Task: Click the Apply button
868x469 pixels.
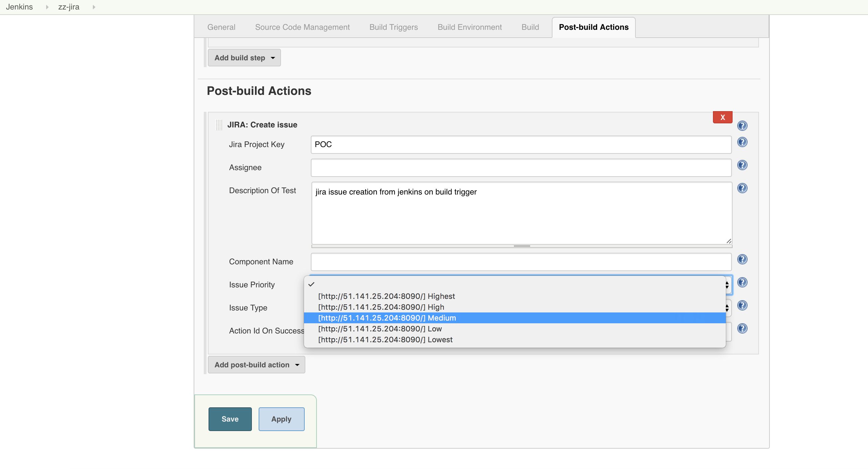Action: 281,419
